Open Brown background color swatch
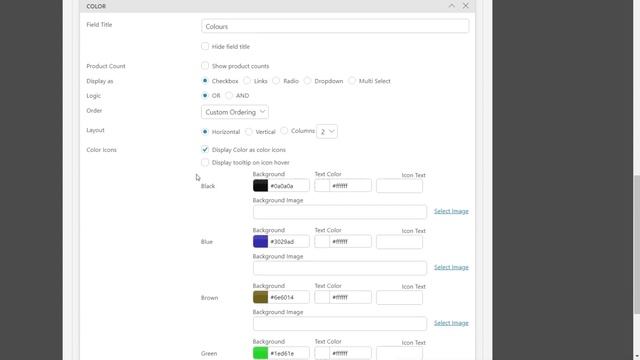Image resolution: width=640 pixels, height=360 pixels. point(260,297)
